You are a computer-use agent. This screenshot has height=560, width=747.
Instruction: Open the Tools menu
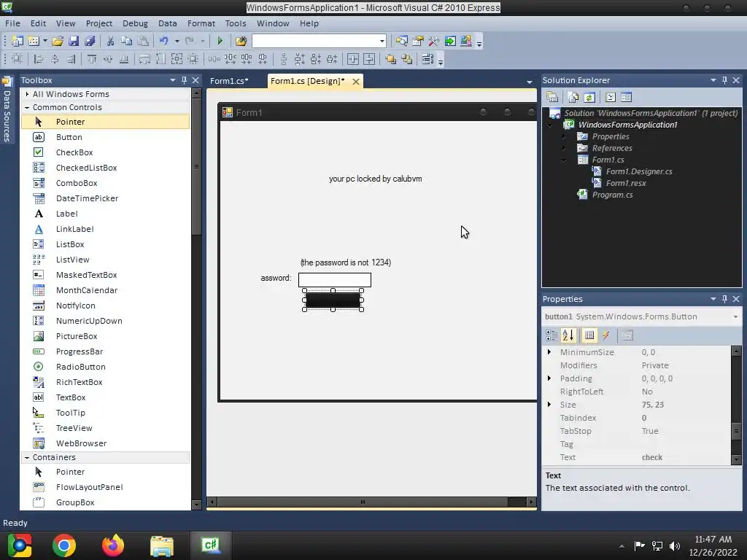(236, 23)
